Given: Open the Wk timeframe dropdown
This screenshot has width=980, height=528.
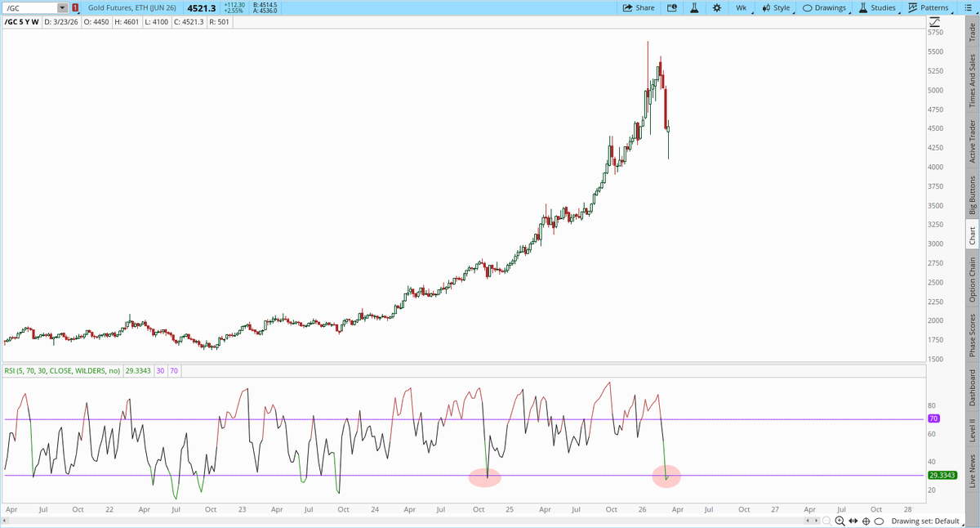Looking at the screenshot, I should coord(743,8).
